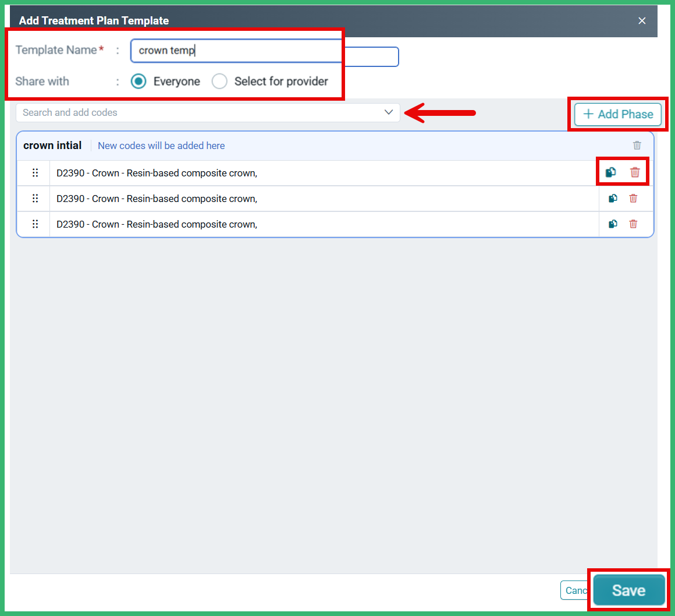Click the Add Treatment Plan Template title bar
The width and height of the screenshot is (675, 616).
point(93,20)
